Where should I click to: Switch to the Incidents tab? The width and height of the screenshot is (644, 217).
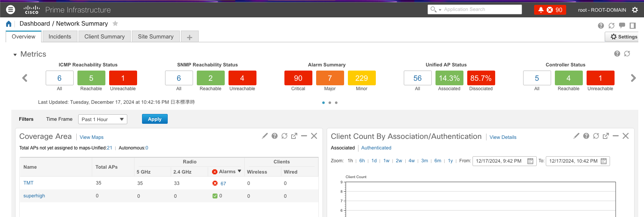click(x=60, y=37)
